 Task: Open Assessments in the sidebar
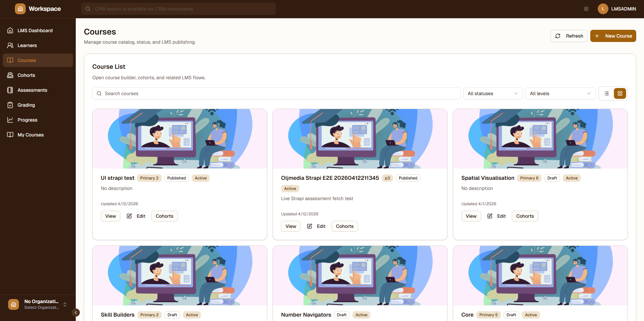coord(38,90)
